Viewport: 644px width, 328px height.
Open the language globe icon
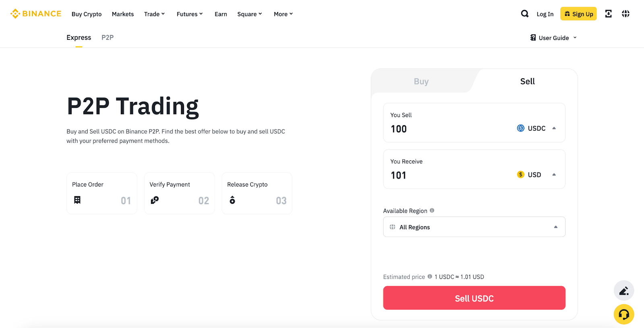tap(625, 14)
